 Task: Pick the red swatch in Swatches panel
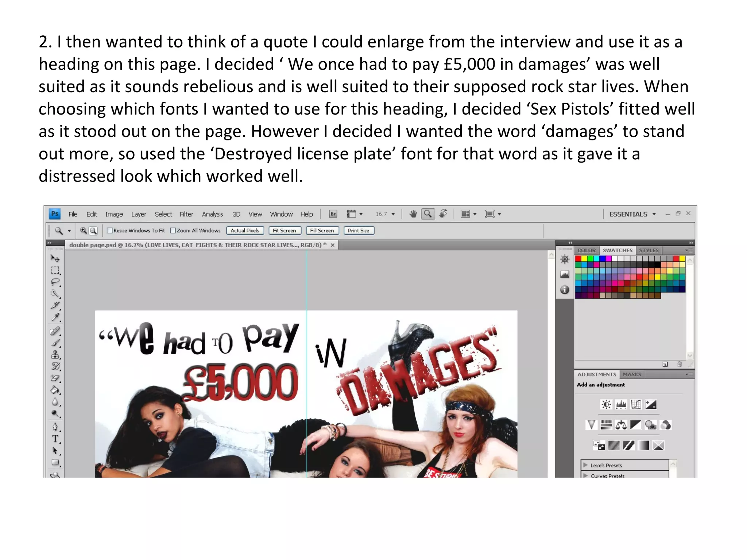(x=578, y=259)
